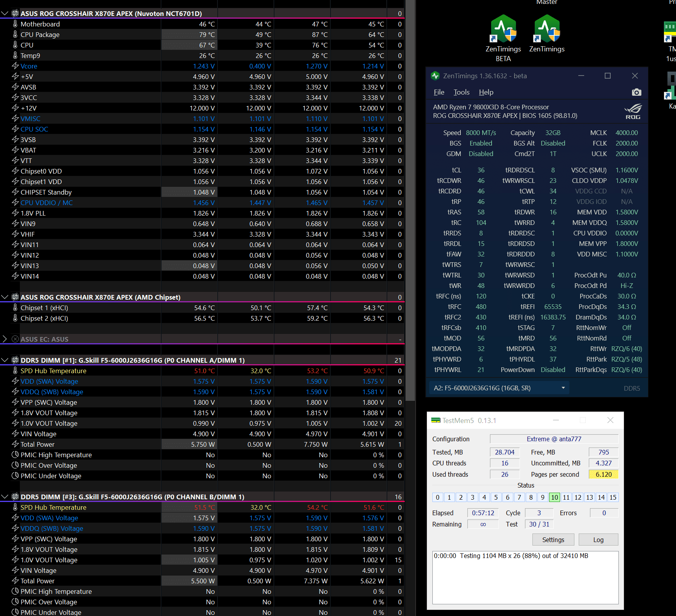Click the ZenTimings title bar app icon
Screen dimensions: 676x616
click(x=435, y=76)
